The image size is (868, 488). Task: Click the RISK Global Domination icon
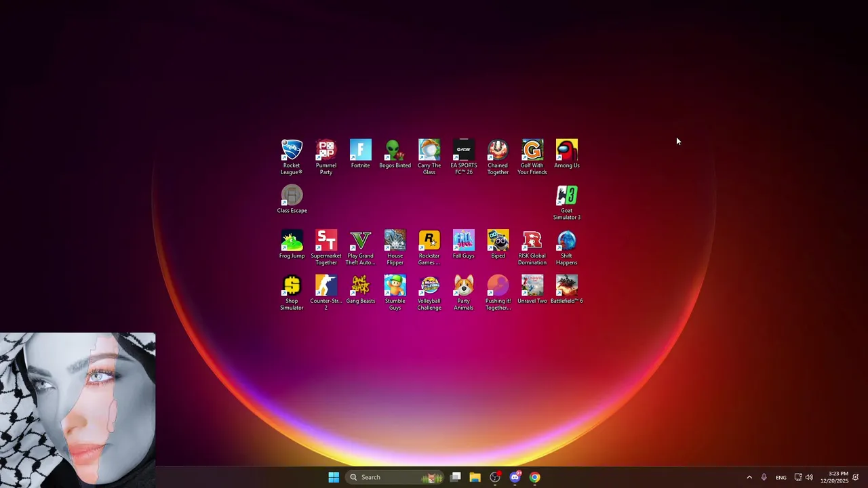coord(532,247)
